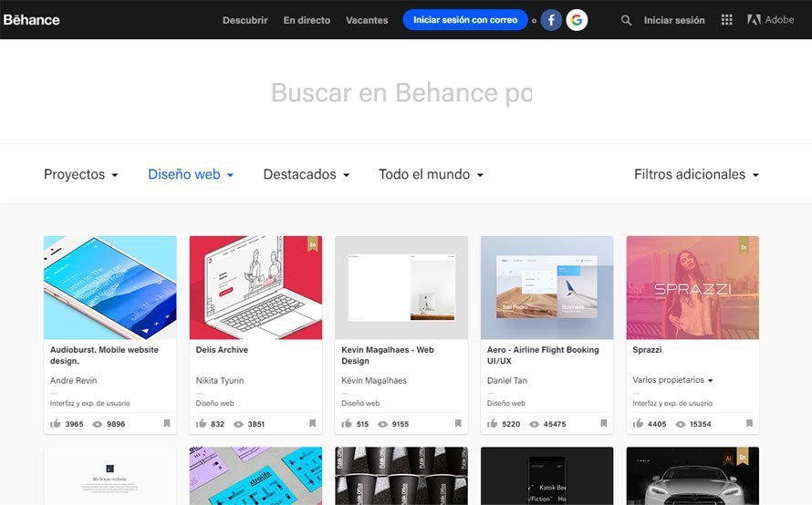Bookmark the Delis Archive project
Image resolution: width=812 pixels, height=505 pixels.
pos(312,423)
